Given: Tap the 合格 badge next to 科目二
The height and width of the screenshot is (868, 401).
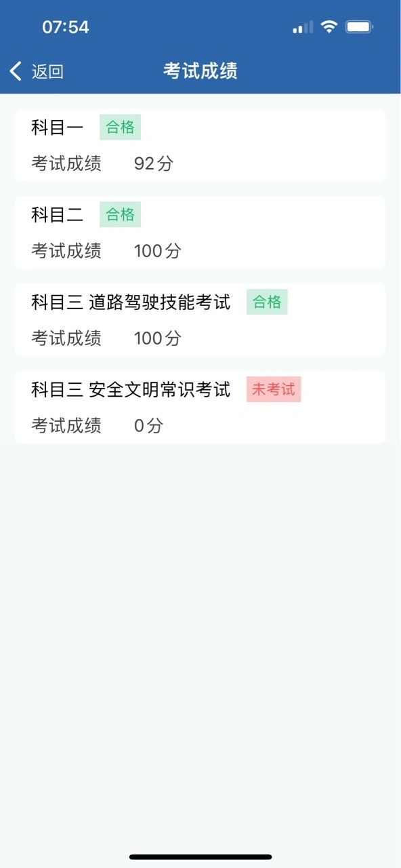Looking at the screenshot, I should pos(121,214).
